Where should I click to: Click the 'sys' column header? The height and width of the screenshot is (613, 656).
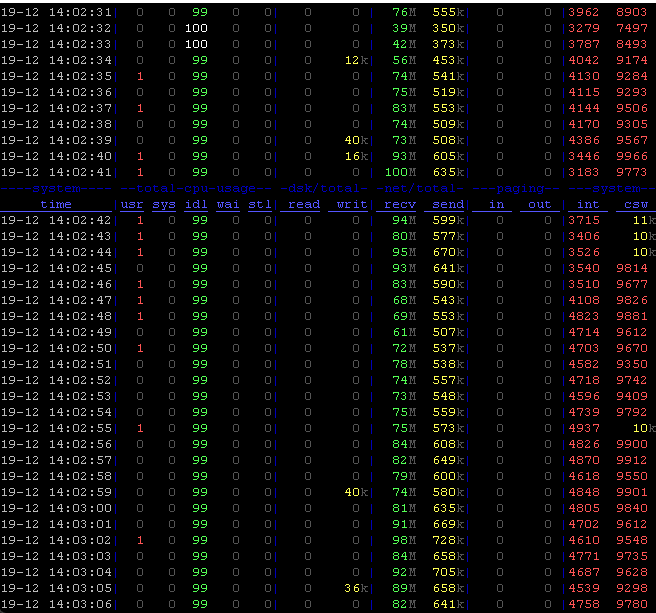pyautogui.click(x=164, y=204)
